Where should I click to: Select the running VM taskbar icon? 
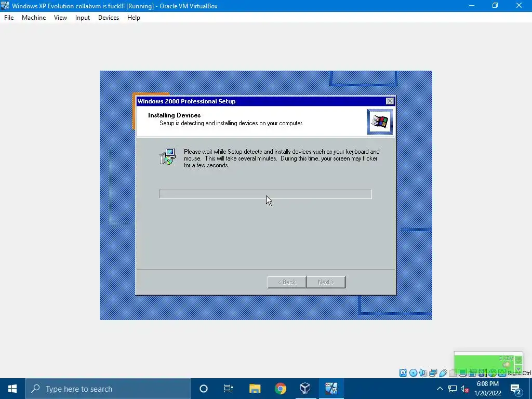coord(331,389)
